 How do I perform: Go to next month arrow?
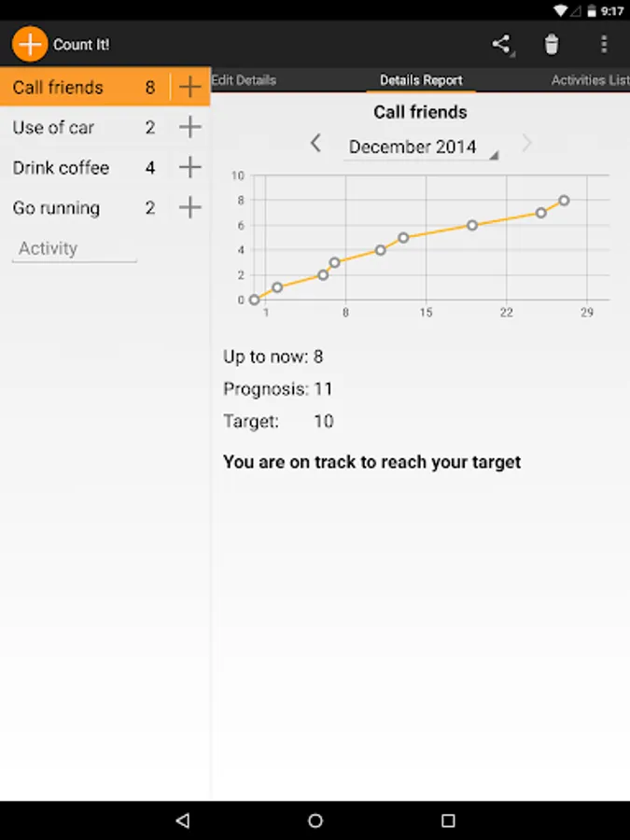coord(526,144)
